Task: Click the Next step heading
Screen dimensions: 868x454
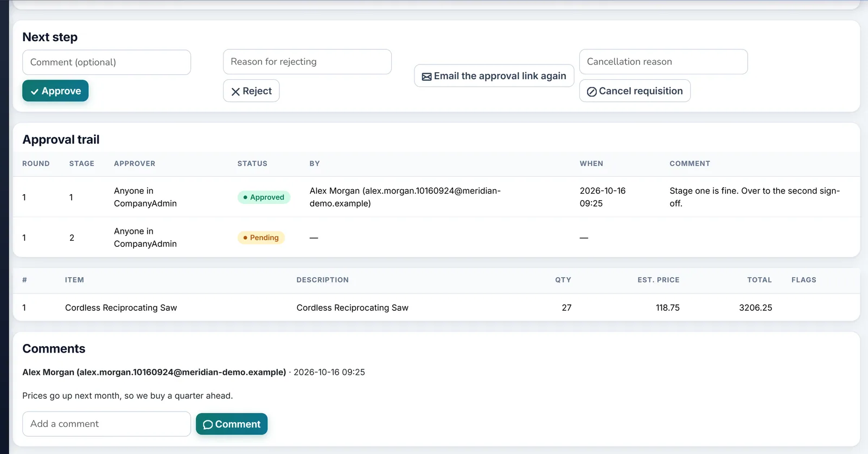Action: point(50,37)
